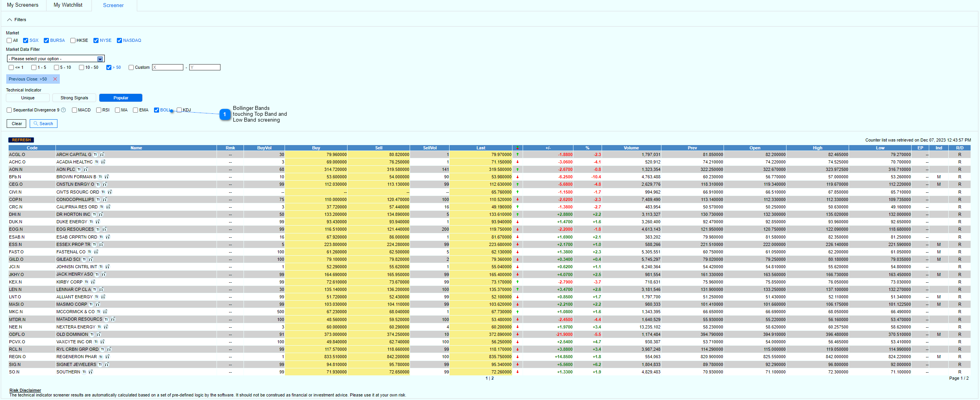This screenshot has height=400, width=980.
Task: Uncheck the BOLL indicator checkbox
Action: click(156, 110)
